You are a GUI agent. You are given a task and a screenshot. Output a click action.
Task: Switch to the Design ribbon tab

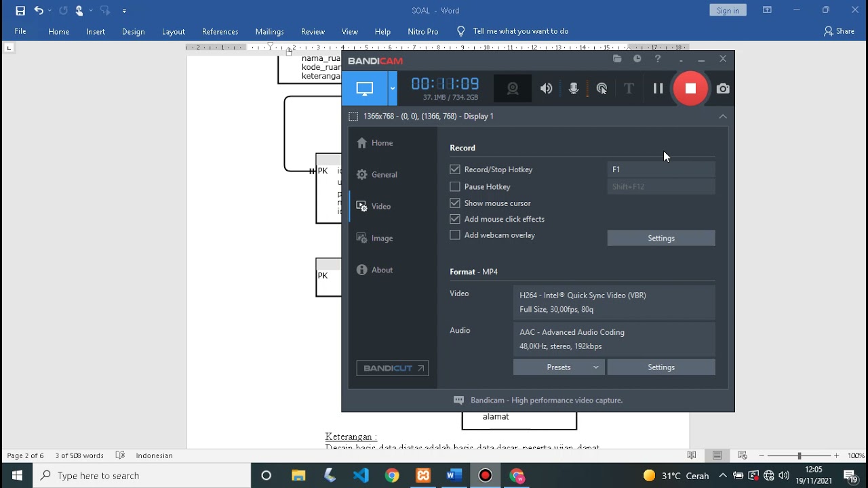pyautogui.click(x=133, y=31)
